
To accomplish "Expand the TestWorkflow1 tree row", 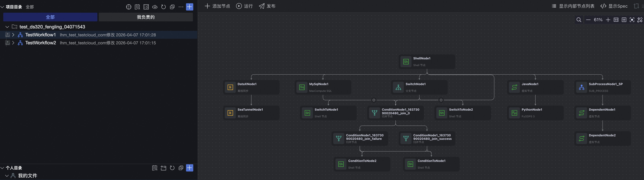I will pos(13,35).
